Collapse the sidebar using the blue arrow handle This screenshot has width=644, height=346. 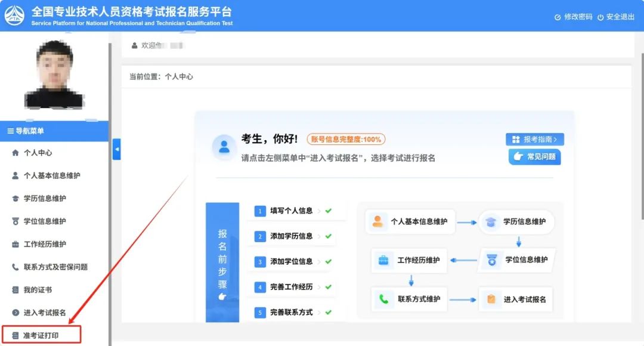click(x=117, y=149)
